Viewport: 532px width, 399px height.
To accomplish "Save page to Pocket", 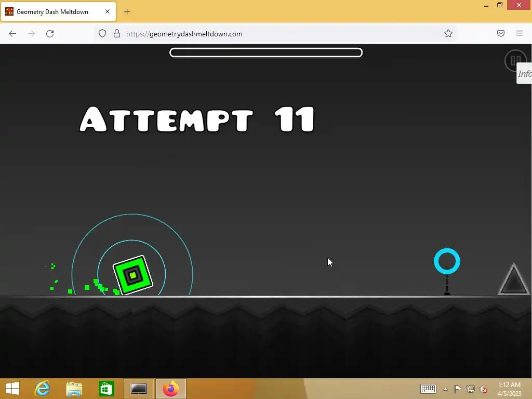I will pos(501,33).
